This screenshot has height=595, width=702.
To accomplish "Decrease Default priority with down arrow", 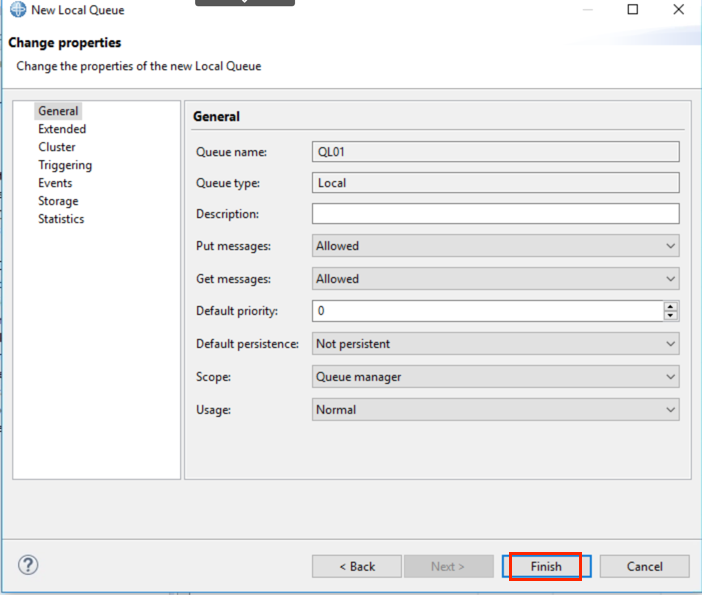I will click(670, 315).
